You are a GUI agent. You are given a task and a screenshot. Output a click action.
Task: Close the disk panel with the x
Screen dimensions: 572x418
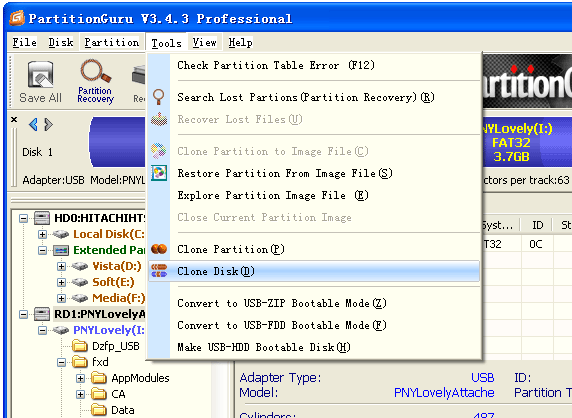pyautogui.click(x=14, y=119)
